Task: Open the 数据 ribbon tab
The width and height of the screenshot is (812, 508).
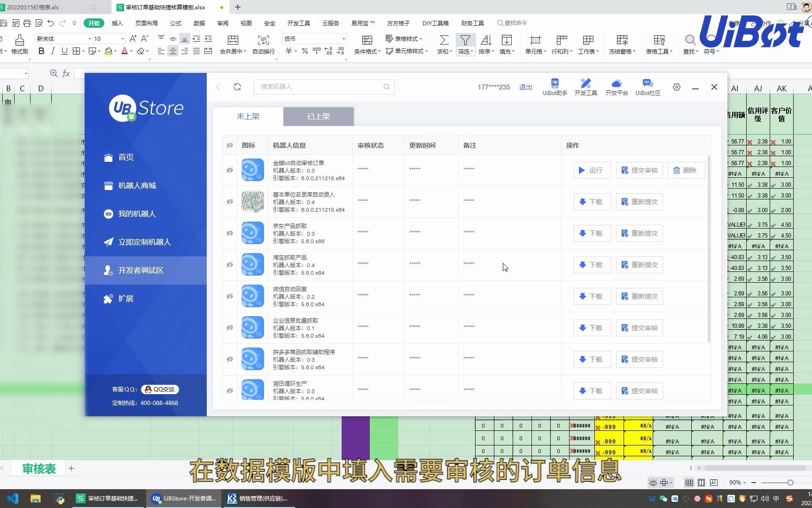Action: pos(198,23)
